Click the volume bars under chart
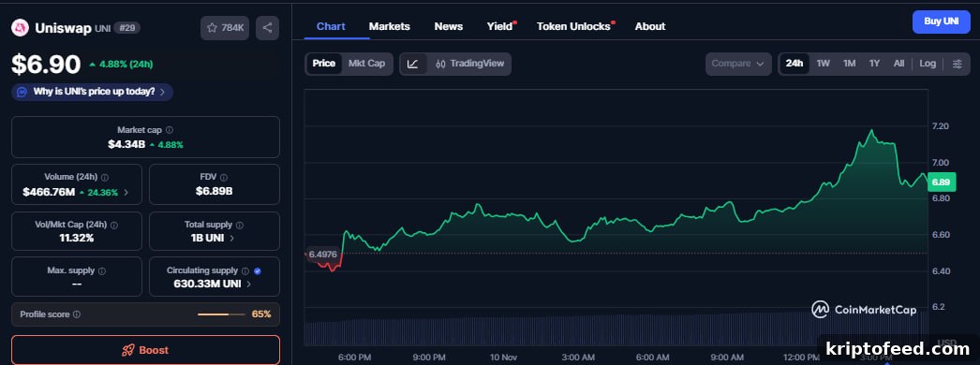This screenshot has height=365, width=980. click(x=616, y=330)
